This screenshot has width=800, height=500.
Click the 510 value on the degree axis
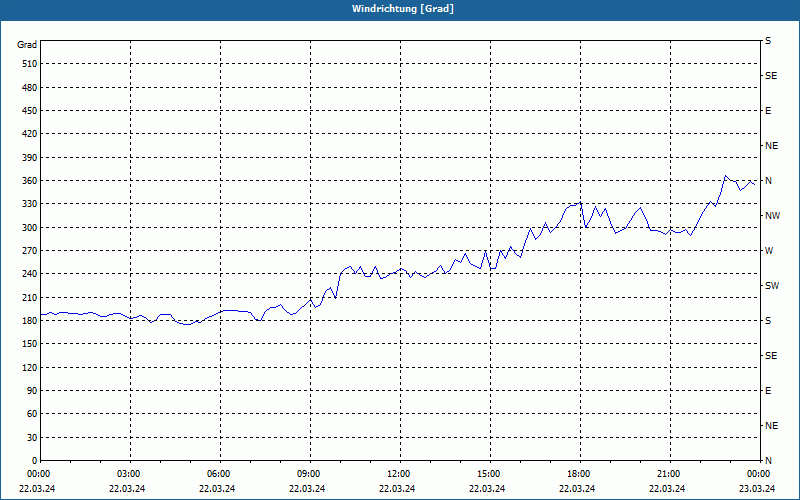(x=30, y=64)
